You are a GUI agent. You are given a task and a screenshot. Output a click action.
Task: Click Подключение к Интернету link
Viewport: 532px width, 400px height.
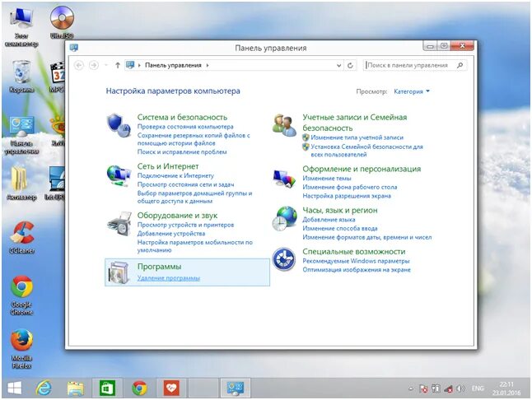click(175, 175)
